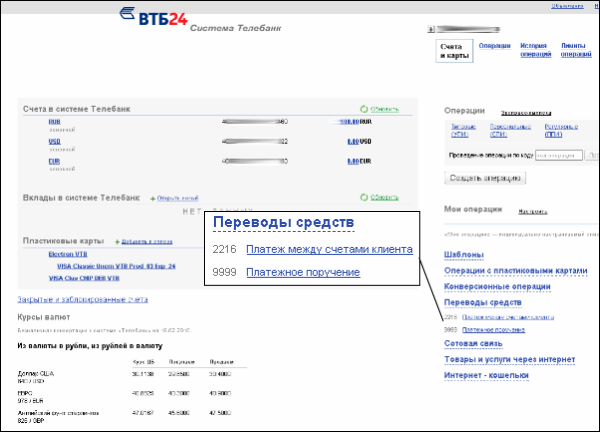Image resolution: width=600 pixels, height=432 pixels.
Task: Open Закрытые и заблокированные счета link
Action: pos(83,299)
